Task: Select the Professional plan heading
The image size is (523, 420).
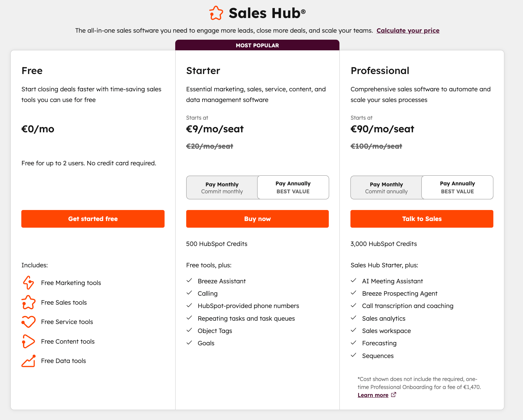Action: tap(380, 71)
